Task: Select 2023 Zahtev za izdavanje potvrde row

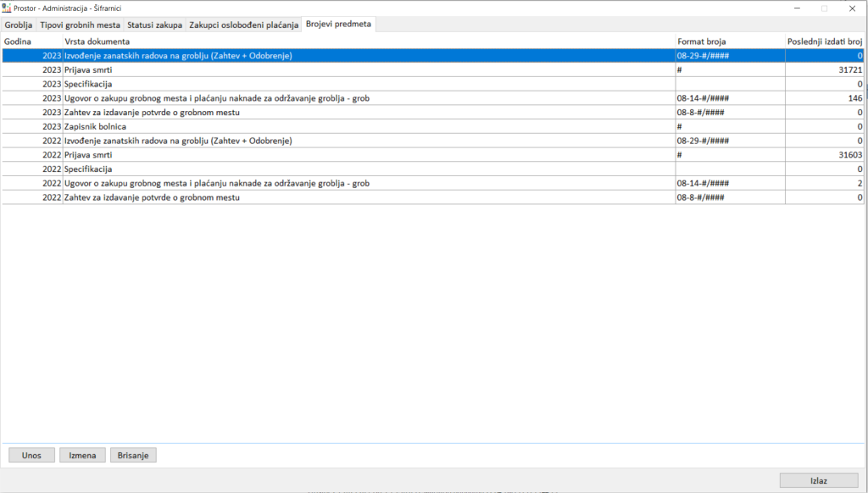Action: pyautogui.click(x=339, y=113)
